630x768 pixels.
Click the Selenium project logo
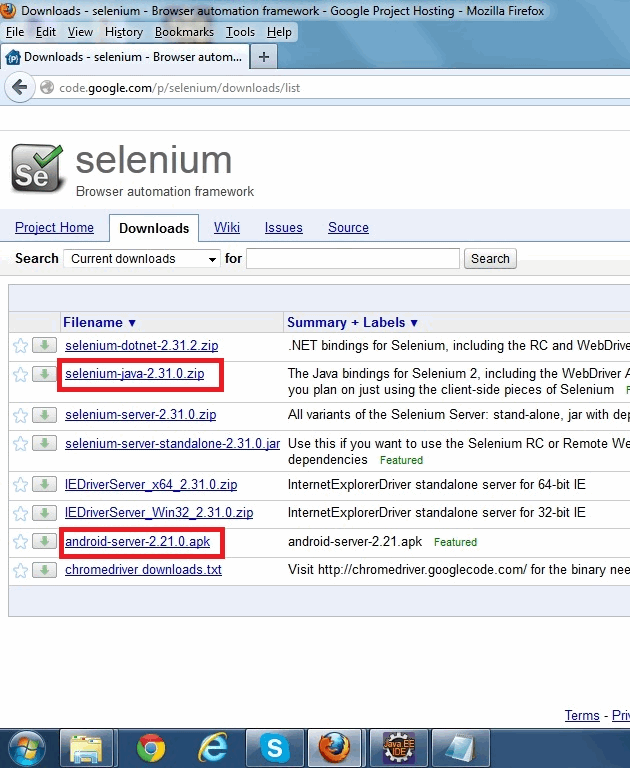pos(37,168)
